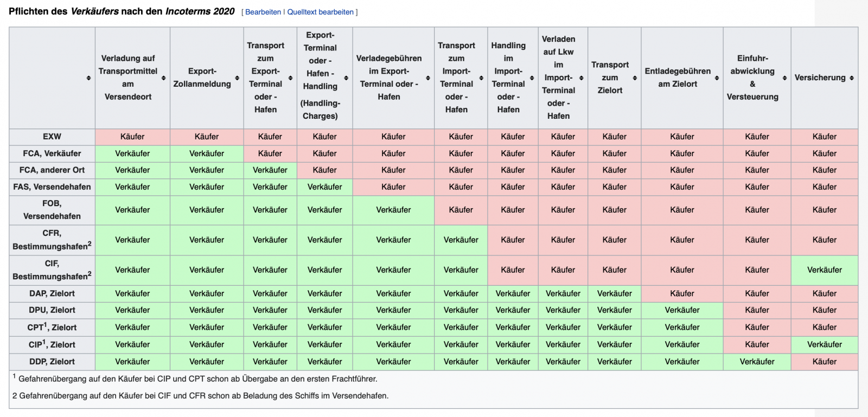The image size is (868, 417).
Task: Select the DAP, Zielort row header
Action: (52, 293)
